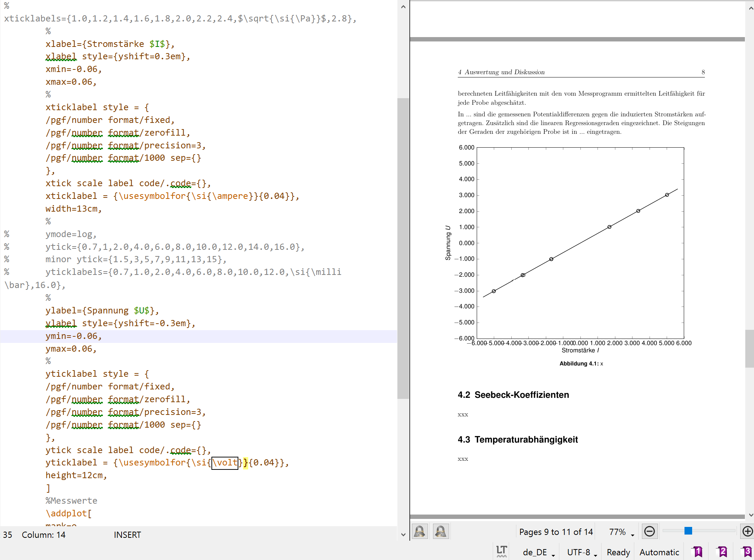The width and height of the screenshot is (754, 560).
Task: Click editor scrollbar up arrow
Action: (403, 7)
